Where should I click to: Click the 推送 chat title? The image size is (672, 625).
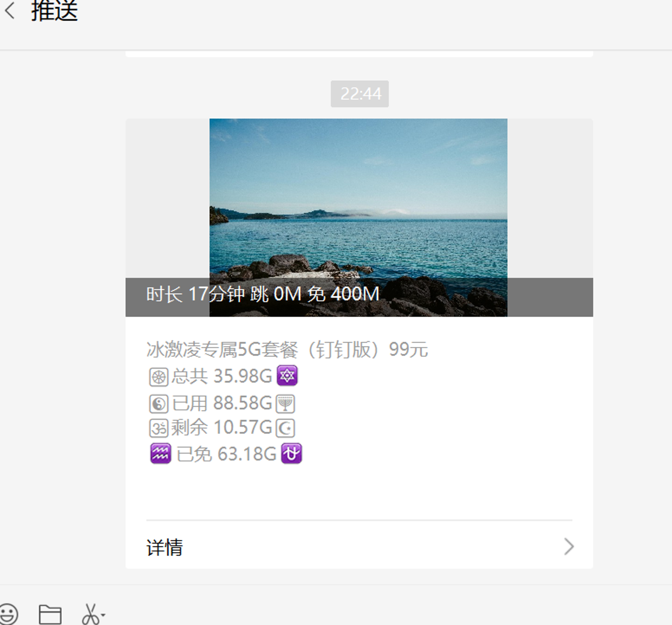coord(54,10)
